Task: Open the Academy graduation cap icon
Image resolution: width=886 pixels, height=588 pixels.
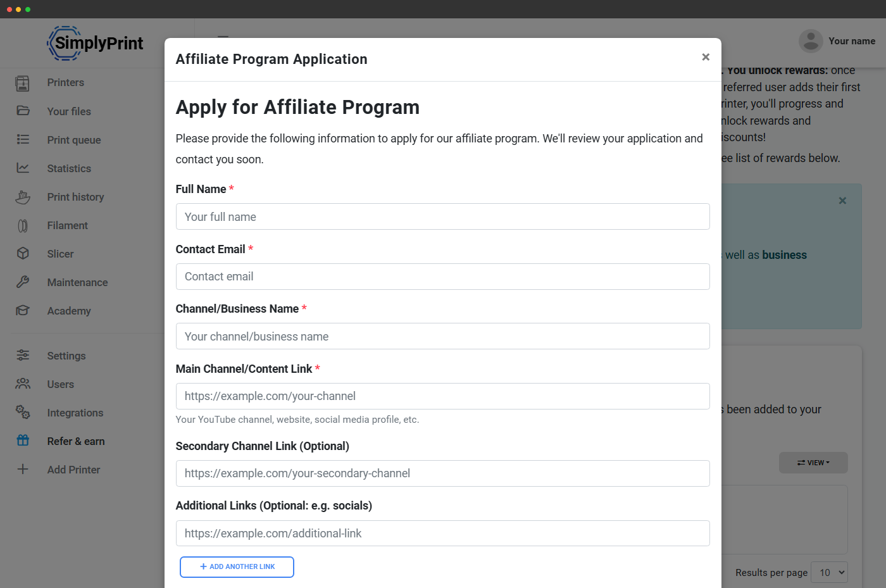Action: (x=23, y=311)
